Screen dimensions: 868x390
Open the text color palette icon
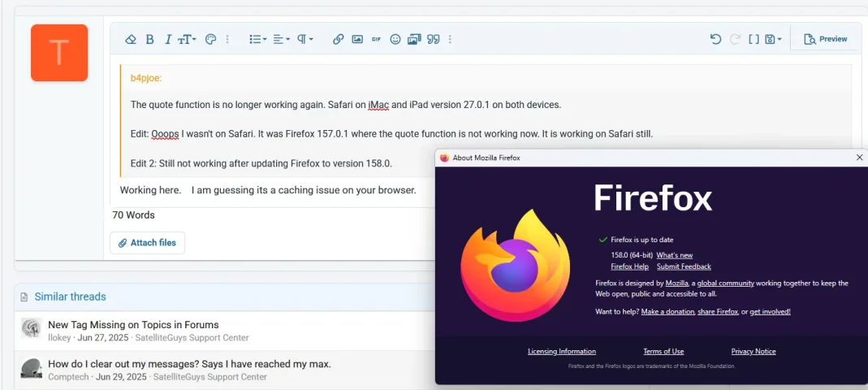coord(210,39)
